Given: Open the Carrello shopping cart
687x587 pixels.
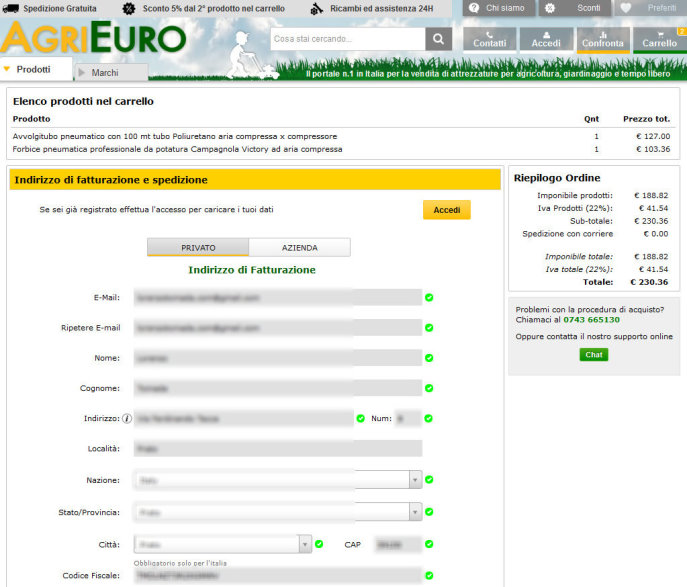Looking at the screenshot, I should 659,39.
